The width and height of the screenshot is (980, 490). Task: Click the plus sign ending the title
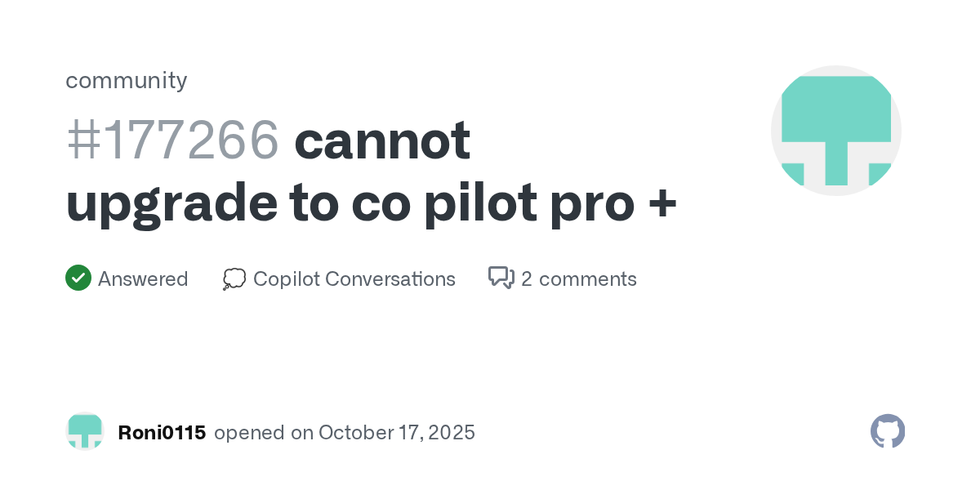click(x=662, y=203)
